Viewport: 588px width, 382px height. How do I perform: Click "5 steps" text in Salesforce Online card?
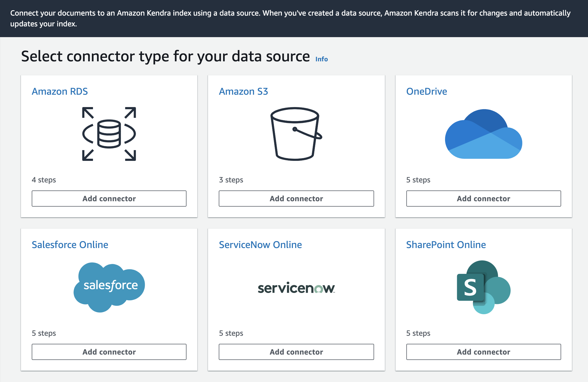click(x=44, y=333)
